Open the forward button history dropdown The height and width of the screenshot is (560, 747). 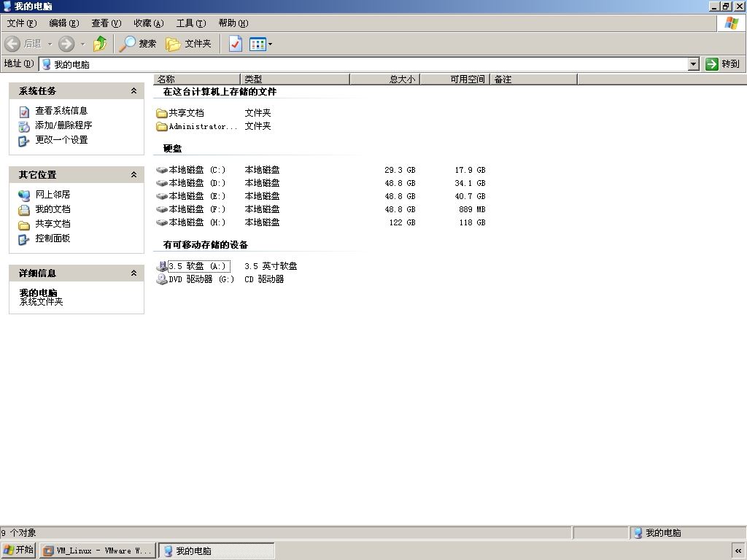[82, 44]
